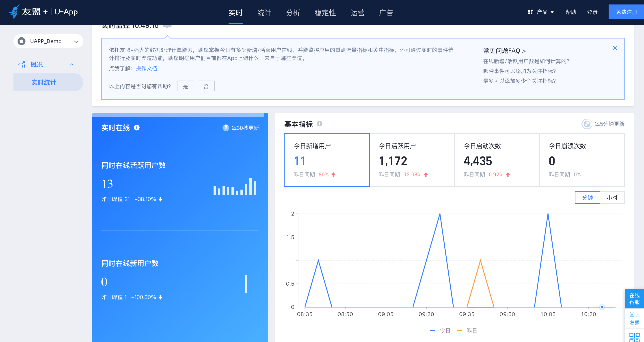This screenshot has height=342, width=644.
Task: Select the 今日崩溃次数 metric card
Action: [x=582, y=160]
